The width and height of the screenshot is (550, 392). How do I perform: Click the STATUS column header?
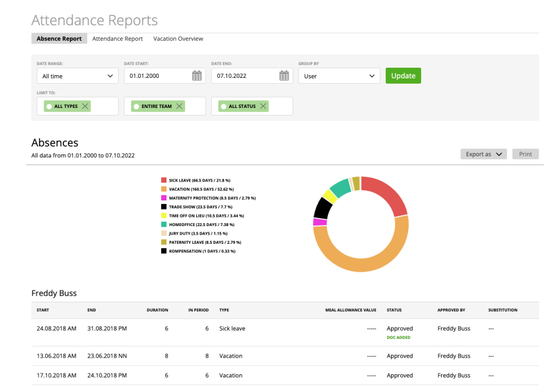click(394, 310)
